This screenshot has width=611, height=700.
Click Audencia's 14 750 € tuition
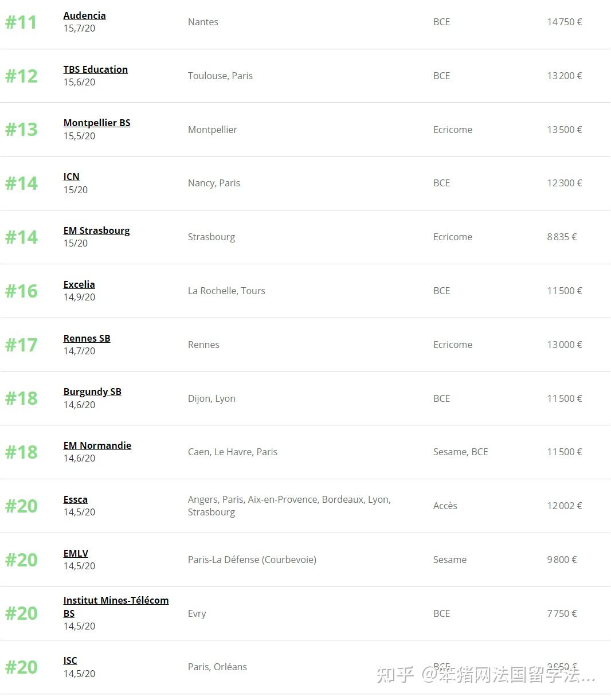coord(564,22)
